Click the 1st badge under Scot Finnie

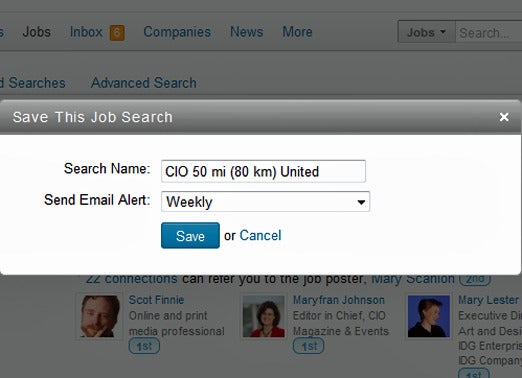pos(144,346)
